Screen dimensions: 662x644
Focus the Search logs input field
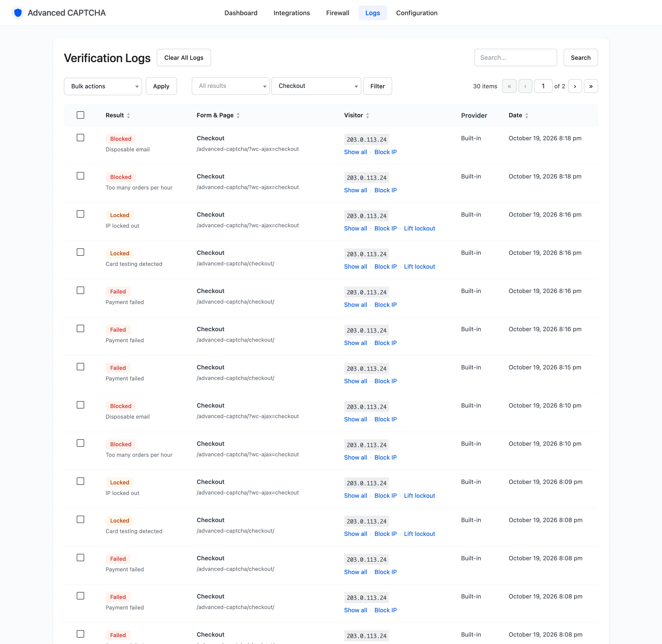click(x=516, y=57)
